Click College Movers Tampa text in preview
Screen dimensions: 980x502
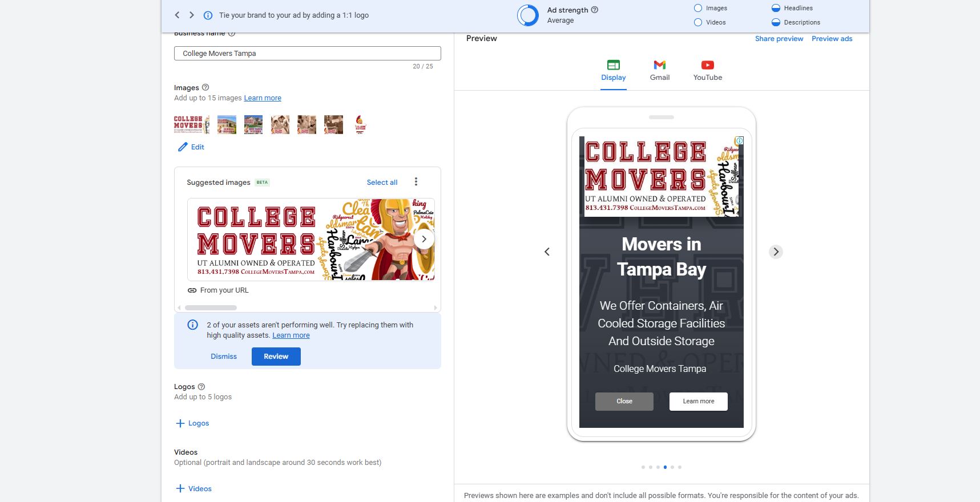pyautogui.click(x=660, y=369)
